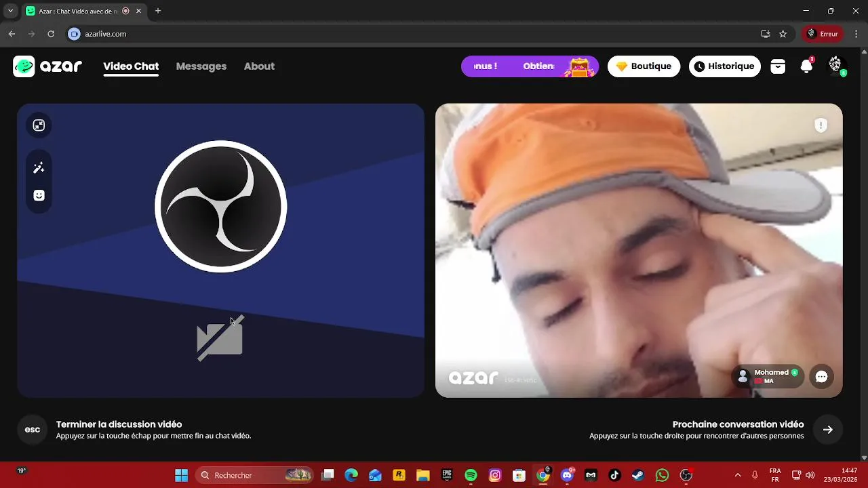This screenshot has height=488, width=868.
Task: Click the purple bonus promotion banner
Action: pyautogui.click(x=530, y=66)
